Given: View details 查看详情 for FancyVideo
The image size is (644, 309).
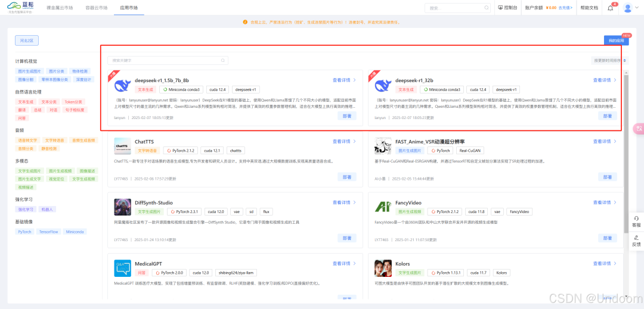Looking at the screenshot, I should point(605,202).
